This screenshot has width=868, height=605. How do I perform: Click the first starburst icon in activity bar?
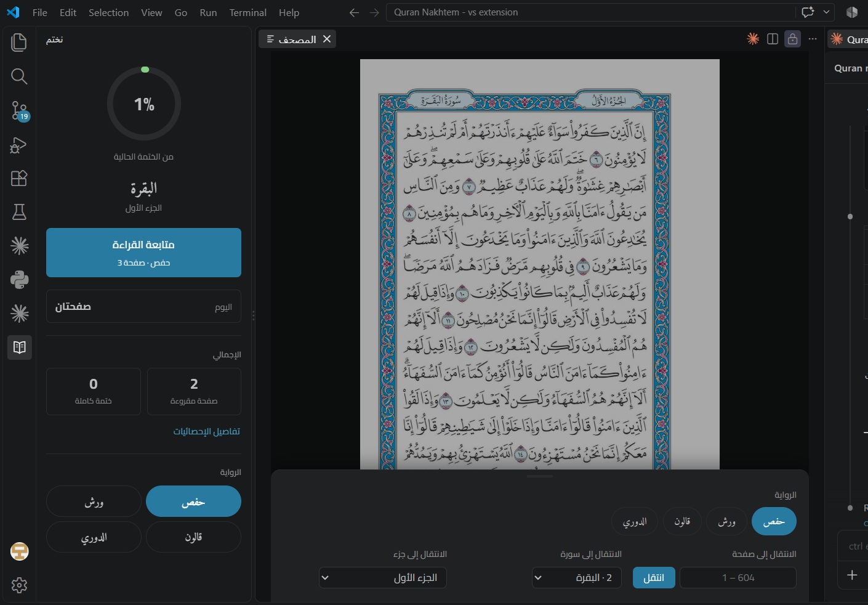click(19, 246)
